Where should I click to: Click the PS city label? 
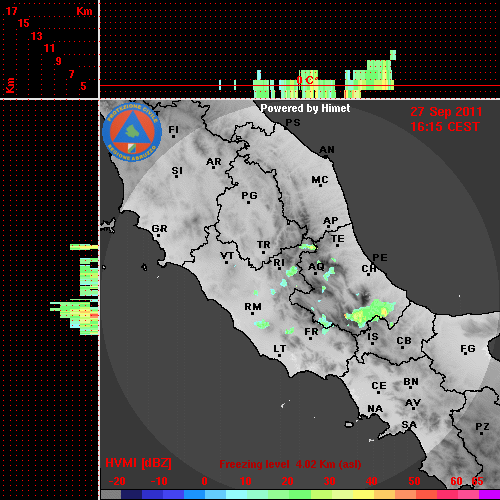(293, 123)
